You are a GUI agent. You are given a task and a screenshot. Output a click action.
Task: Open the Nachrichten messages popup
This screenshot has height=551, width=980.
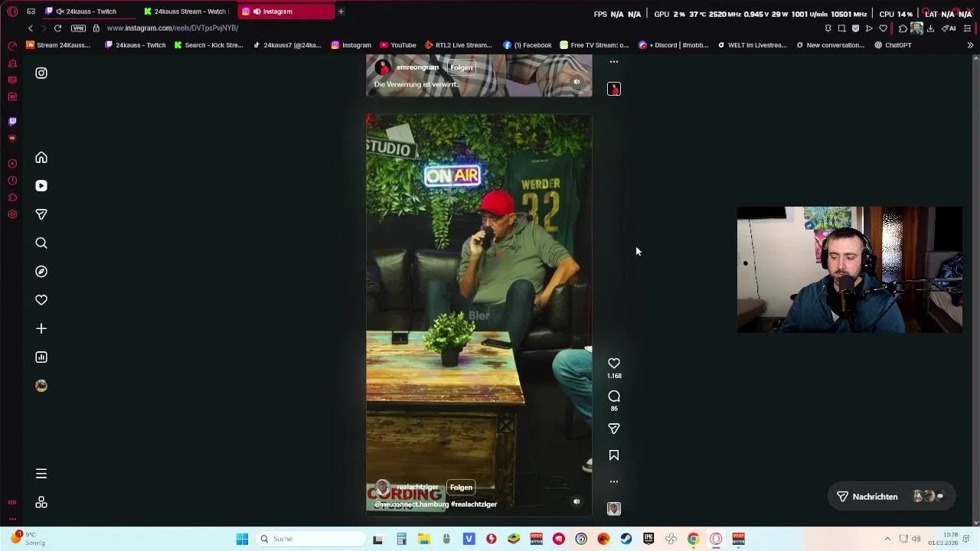(x=890, y=497)
